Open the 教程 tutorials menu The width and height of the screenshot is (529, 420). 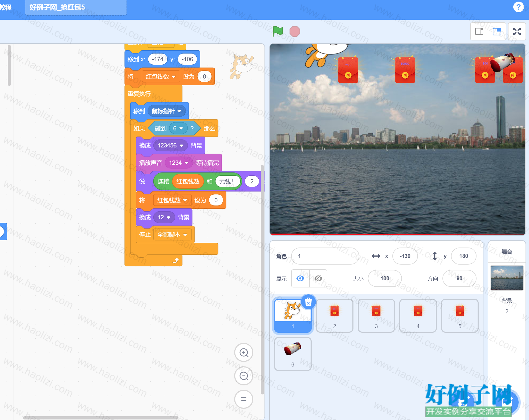tap(6, 7)
